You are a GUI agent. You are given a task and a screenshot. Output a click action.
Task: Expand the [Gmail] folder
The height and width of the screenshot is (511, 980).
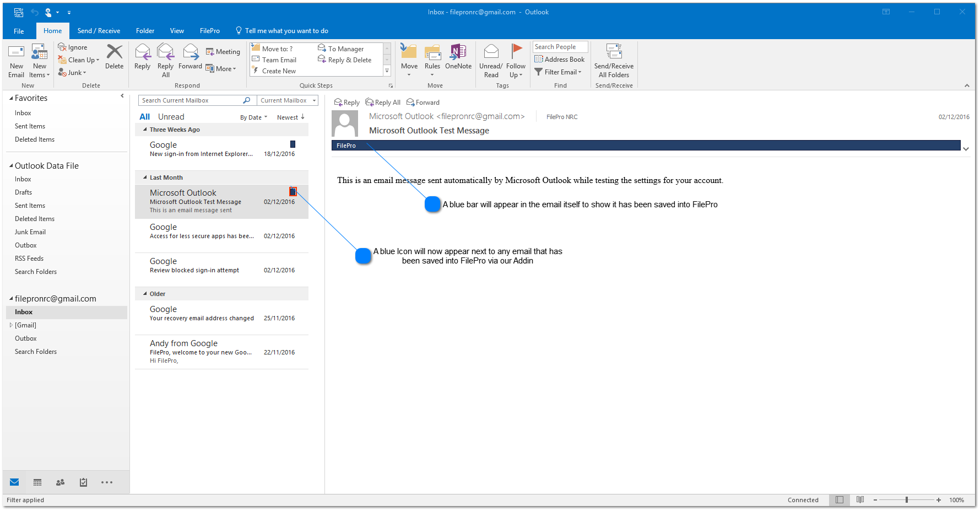pos(11,325)
